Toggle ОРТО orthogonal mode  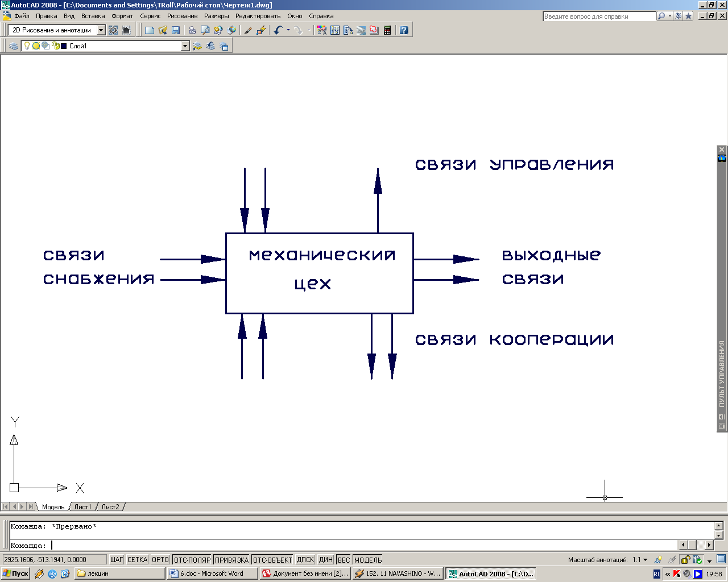[160, 560]
